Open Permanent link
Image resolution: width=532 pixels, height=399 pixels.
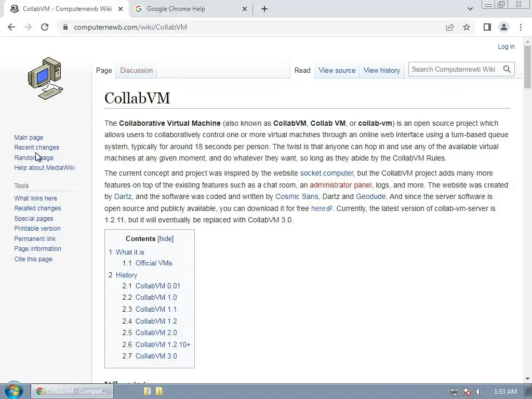coord(35,238)
